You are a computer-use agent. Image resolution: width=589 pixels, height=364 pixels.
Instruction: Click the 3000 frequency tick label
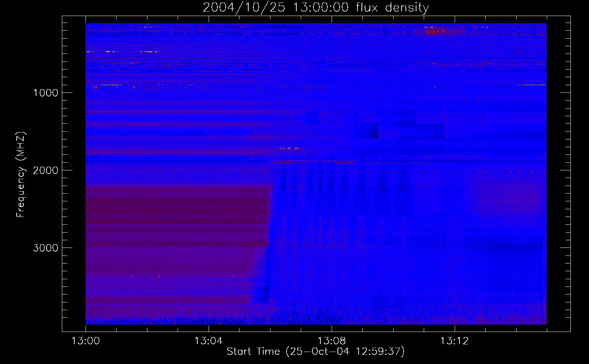tap(46, 248)
